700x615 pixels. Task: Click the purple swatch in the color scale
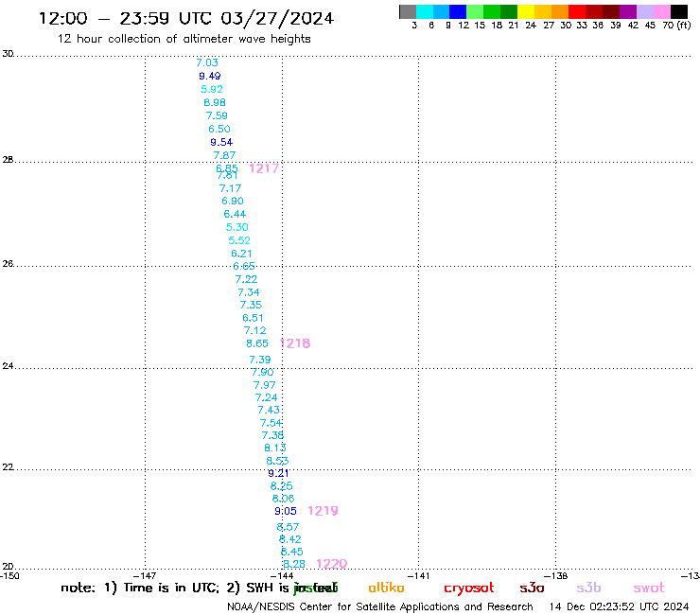pos(628,11)
